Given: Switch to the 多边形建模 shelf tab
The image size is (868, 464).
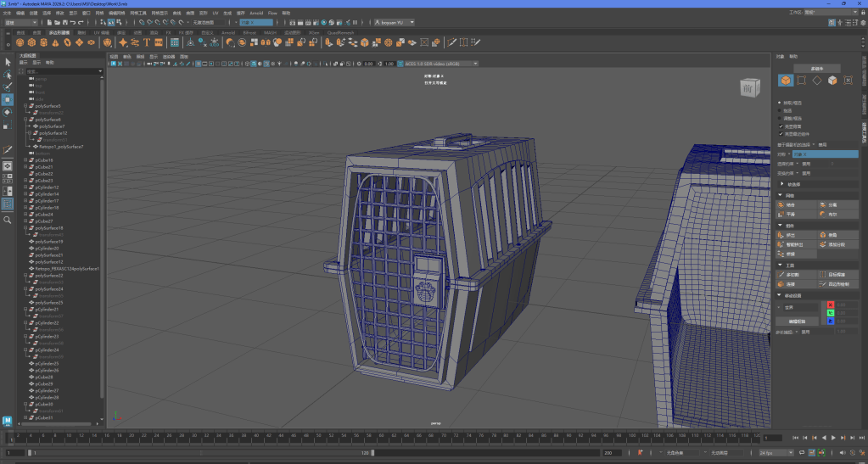Looking at the screenshot, I should click(59, 32).
